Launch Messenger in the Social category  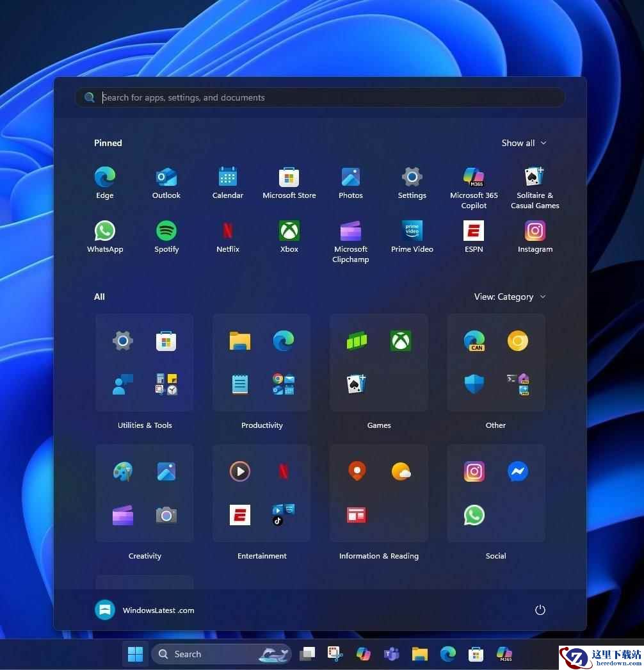point(518,471)
